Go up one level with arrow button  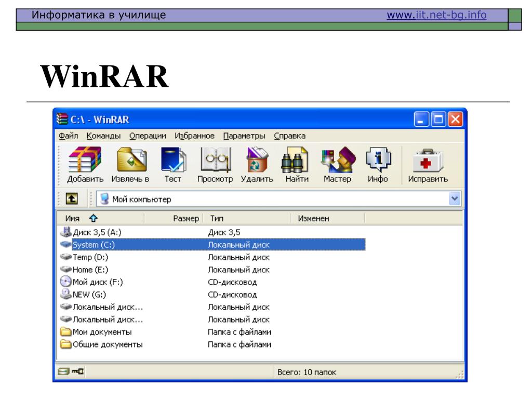click(x=72, y=198)
